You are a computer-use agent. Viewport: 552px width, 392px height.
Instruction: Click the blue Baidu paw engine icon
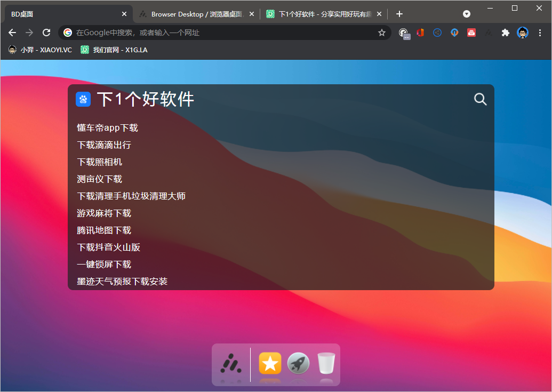(83, 99)
